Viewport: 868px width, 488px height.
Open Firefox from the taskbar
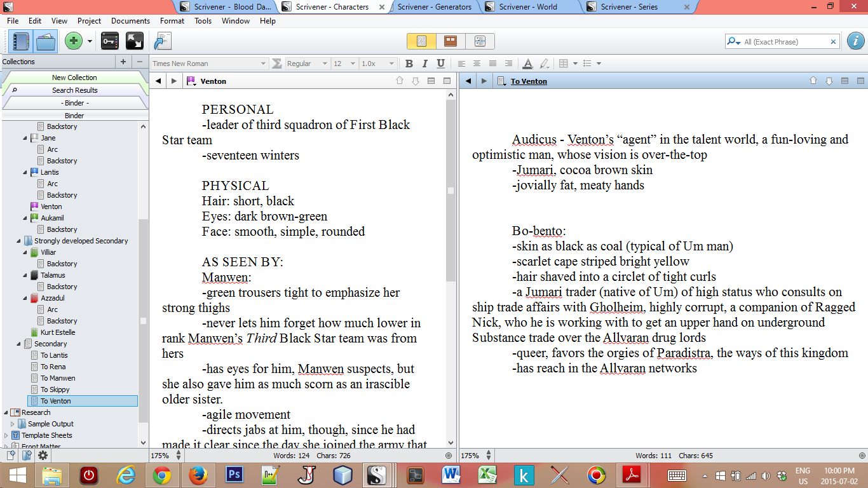coord(198,475)
